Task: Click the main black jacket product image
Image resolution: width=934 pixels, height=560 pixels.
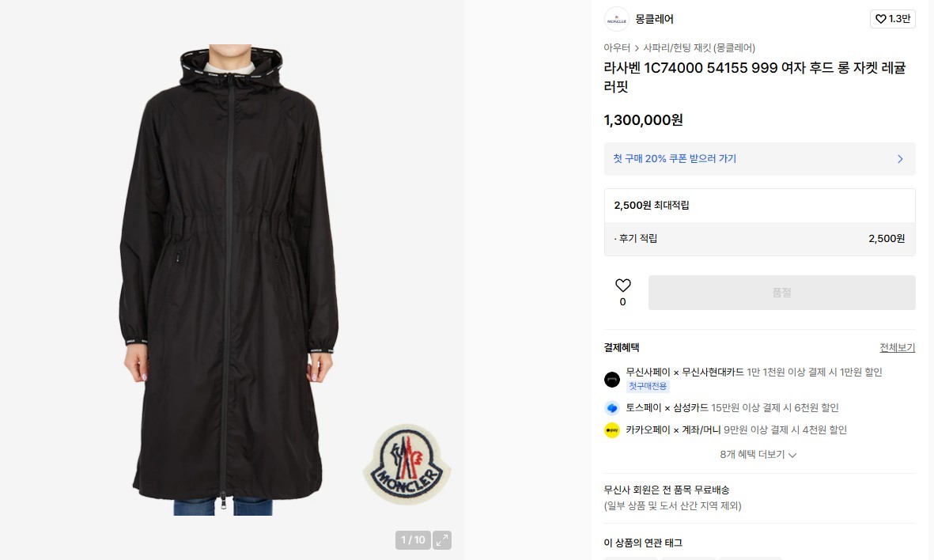Action: click(229, 280)
